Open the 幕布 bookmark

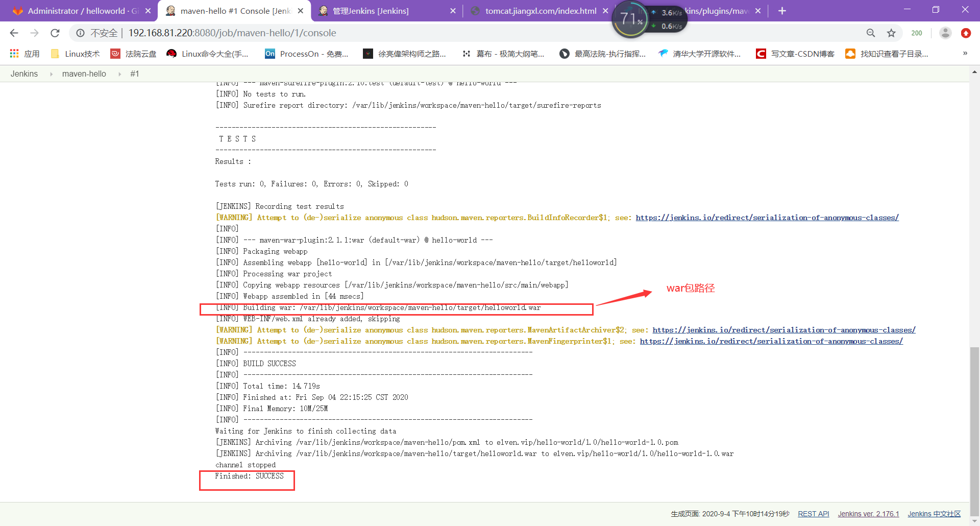[503, 54]
